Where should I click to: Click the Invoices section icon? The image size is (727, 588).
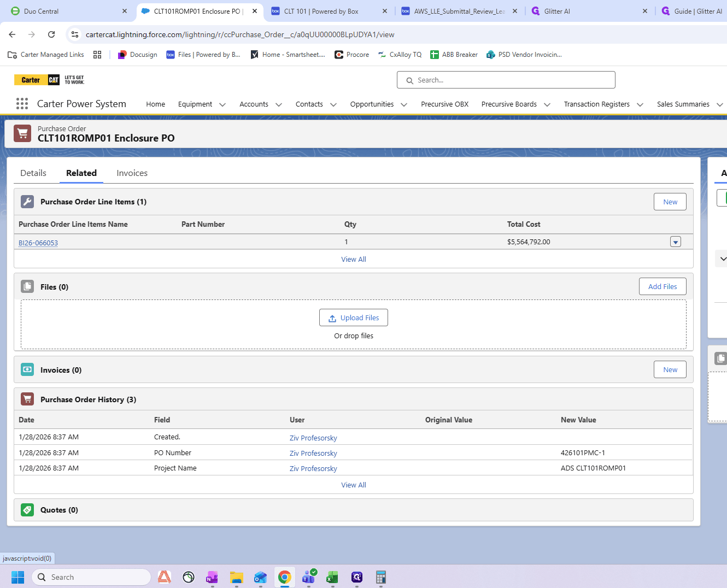click(27, 369)
